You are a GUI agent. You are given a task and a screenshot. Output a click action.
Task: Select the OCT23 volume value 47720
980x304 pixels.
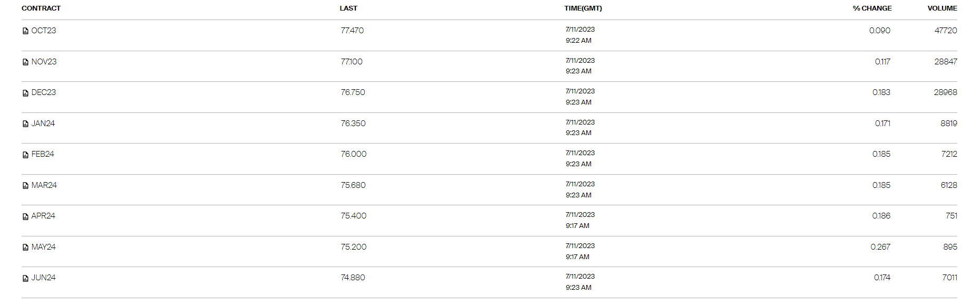[x=946, y=31]
